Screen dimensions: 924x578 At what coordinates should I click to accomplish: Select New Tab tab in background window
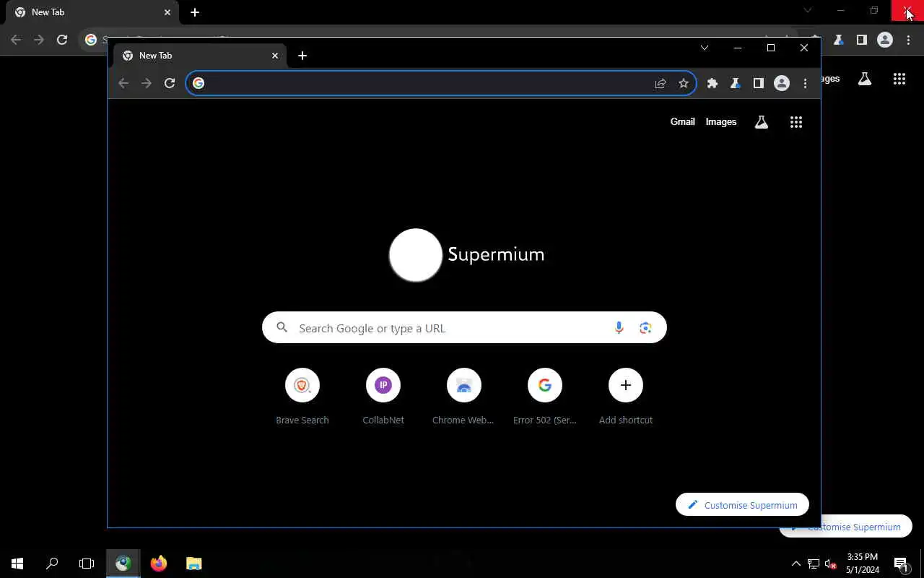92,12
